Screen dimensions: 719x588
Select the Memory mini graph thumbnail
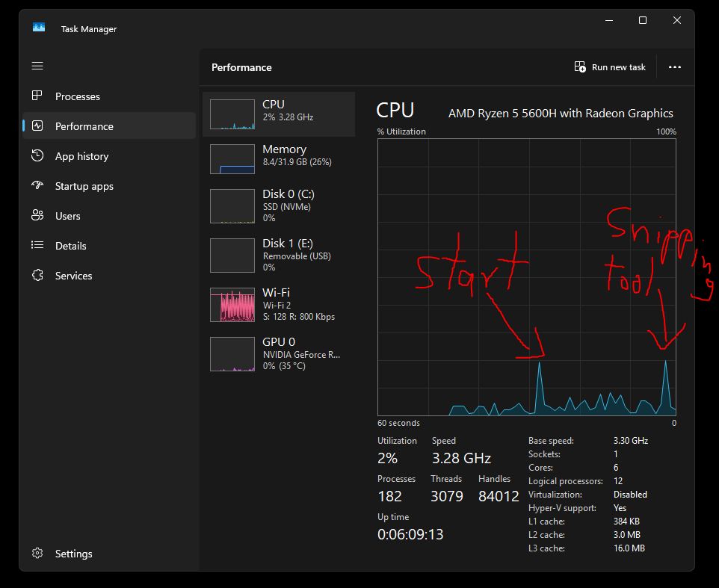coord(232,159)
